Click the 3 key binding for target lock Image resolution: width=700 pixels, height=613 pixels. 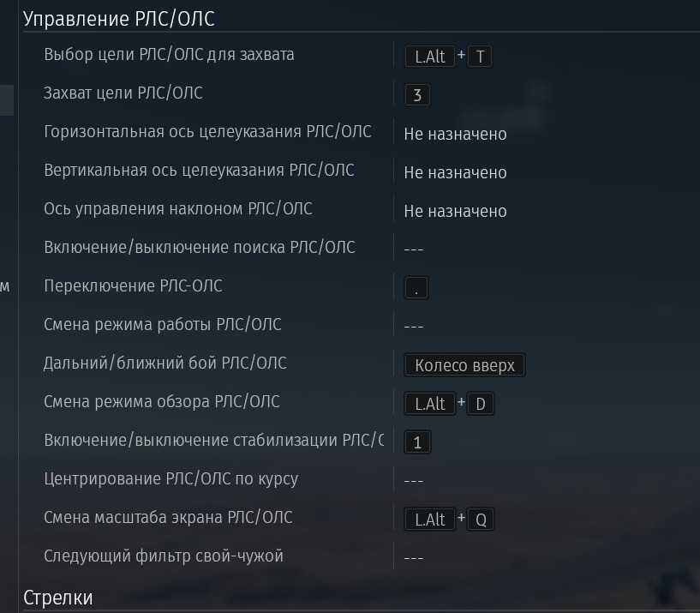(416, 95)
